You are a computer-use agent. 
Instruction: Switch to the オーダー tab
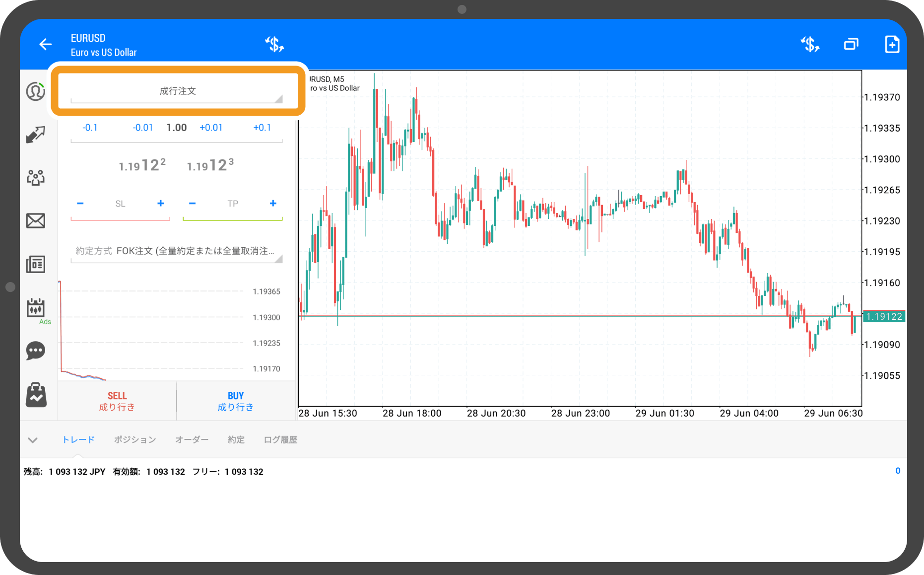[192, 440]
